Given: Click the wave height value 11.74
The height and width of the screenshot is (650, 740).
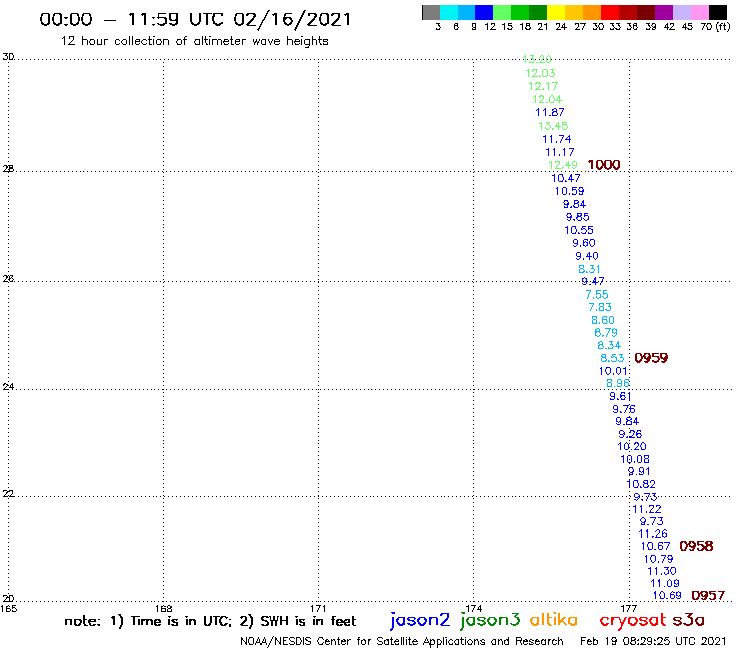Looking at the screenshot, I should [x=557, y=139].
